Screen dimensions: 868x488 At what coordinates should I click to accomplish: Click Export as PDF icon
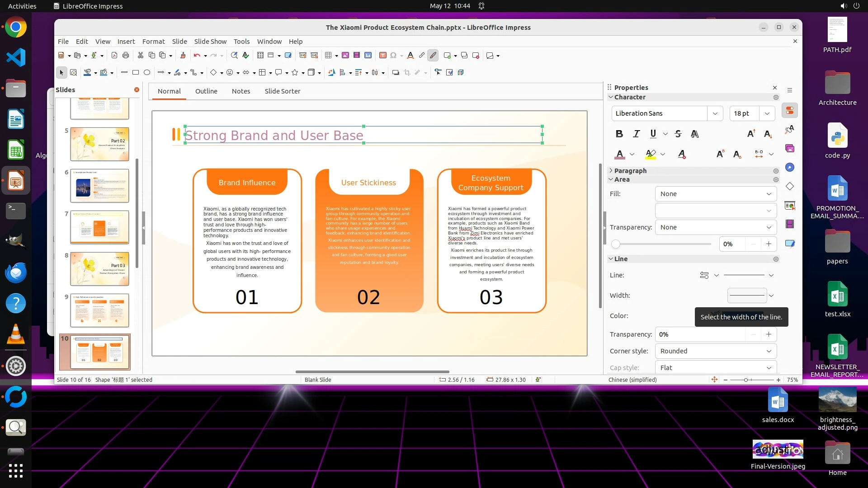114,56
